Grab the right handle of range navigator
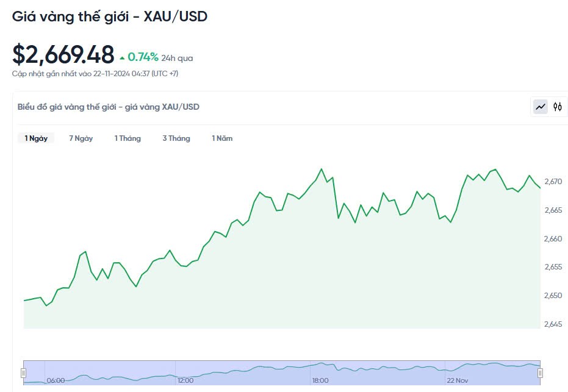 click(540, 372)
